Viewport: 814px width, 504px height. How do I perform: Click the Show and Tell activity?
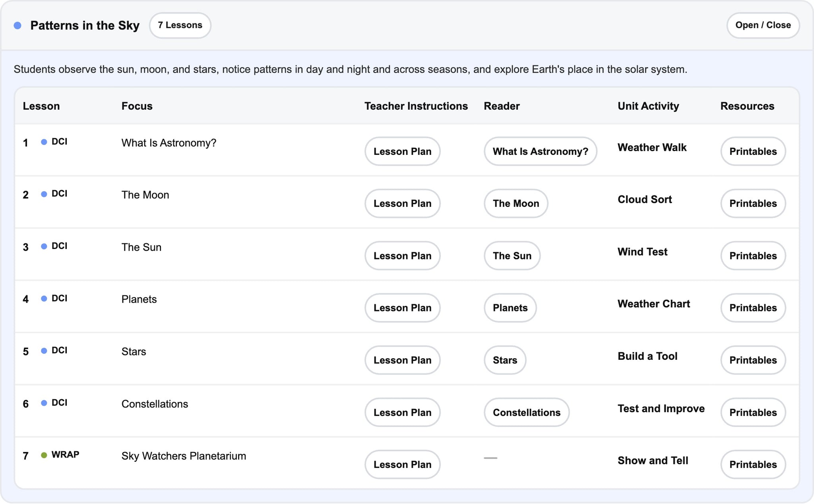coord(653,460)
